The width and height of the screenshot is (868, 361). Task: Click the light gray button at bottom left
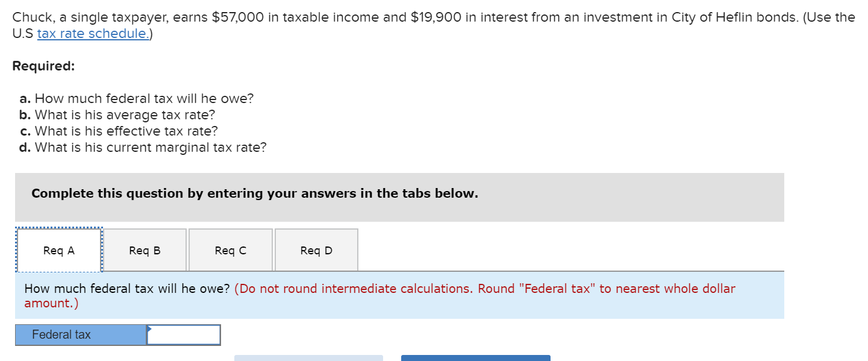point(308,359)
